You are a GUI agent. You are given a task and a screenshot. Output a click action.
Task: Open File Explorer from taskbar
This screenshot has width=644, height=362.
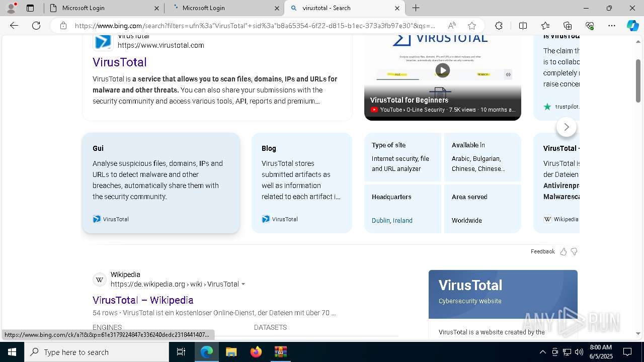231,352
